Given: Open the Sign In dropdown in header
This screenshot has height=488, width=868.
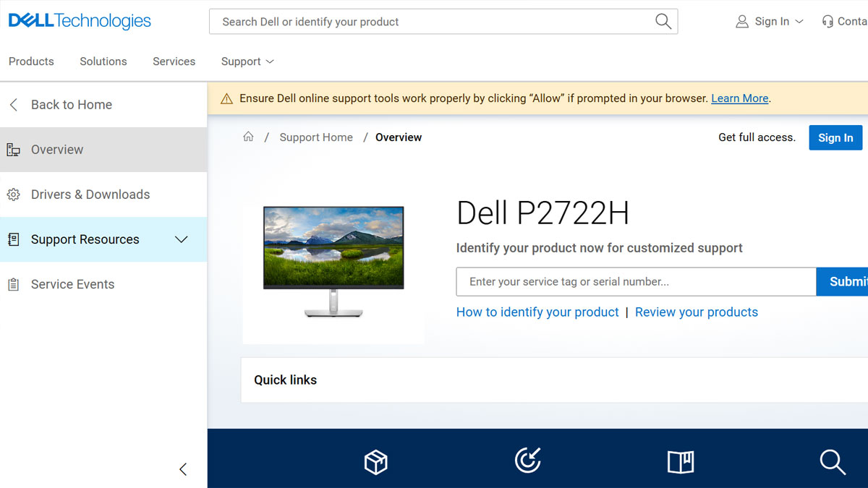Looking at the screenshot, I should pos(770,22).
